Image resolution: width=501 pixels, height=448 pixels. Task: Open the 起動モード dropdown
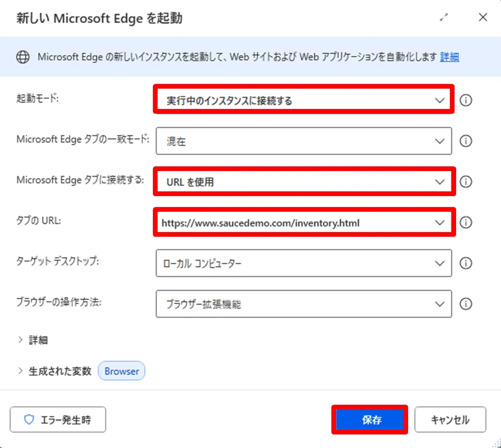tap(304, 100)
